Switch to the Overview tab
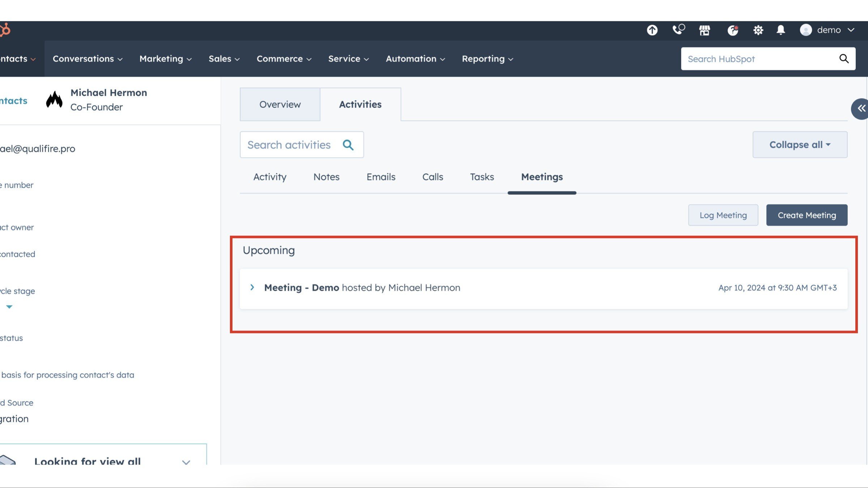The width and height of the screenshot is (868, 488). pyautogui.click(x=280, y=104)
